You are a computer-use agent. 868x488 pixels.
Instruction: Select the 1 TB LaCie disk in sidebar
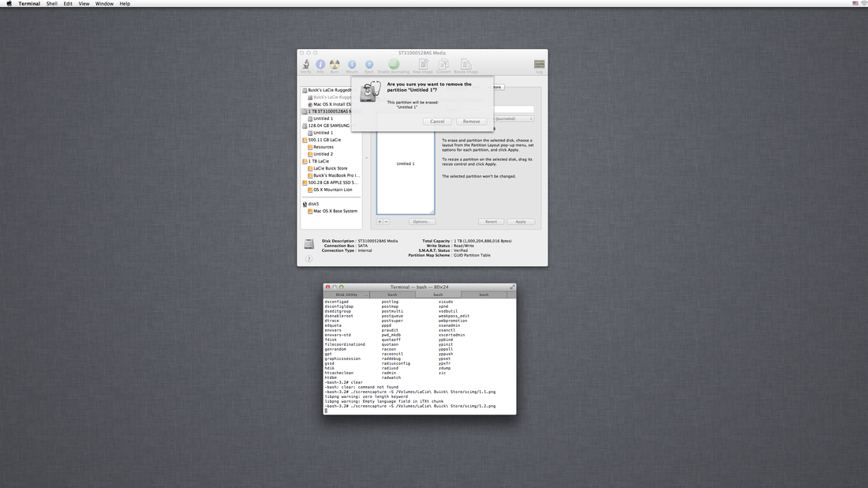(x=318, y=161)
